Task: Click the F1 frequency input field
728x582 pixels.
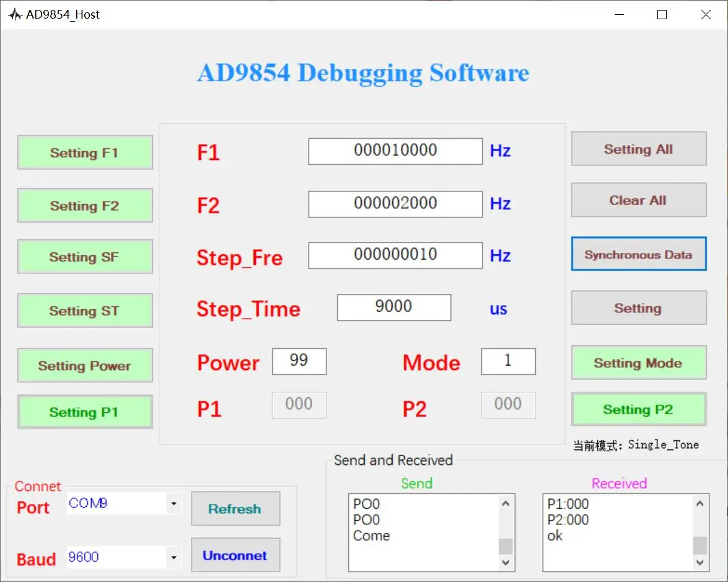Action: 395,151
